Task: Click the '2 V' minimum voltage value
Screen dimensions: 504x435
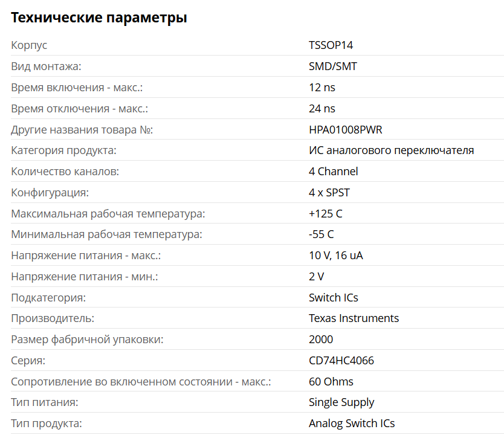Action: click(316, 277)
